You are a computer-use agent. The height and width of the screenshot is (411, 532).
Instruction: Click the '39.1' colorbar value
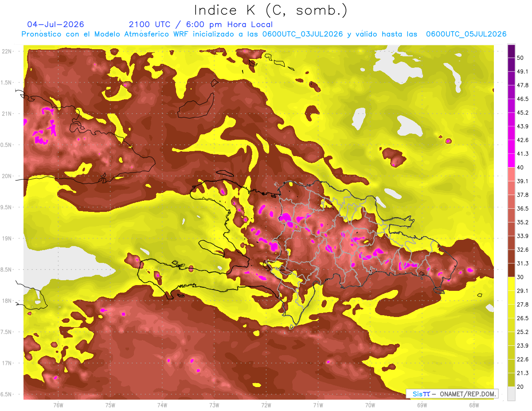523,181
